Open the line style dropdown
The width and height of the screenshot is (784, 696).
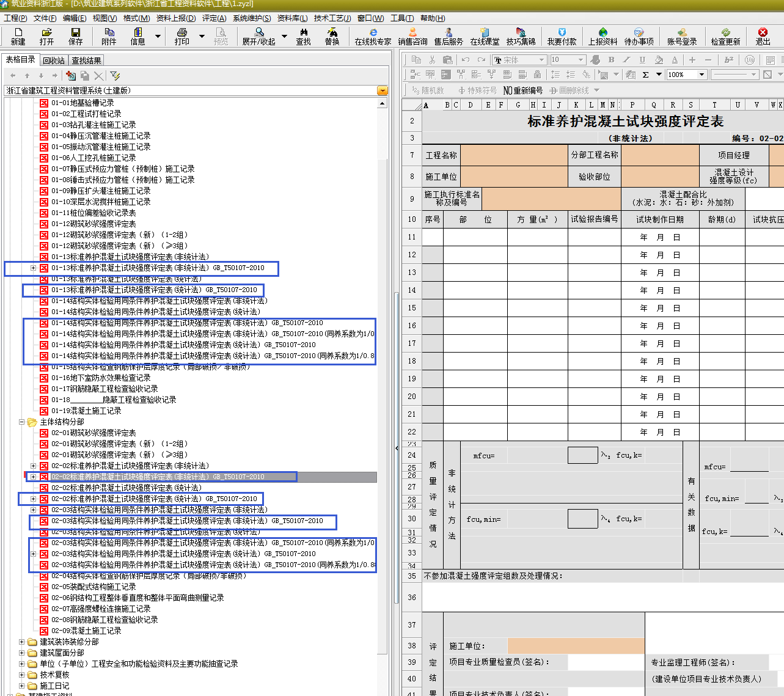[x=753, y=75]
